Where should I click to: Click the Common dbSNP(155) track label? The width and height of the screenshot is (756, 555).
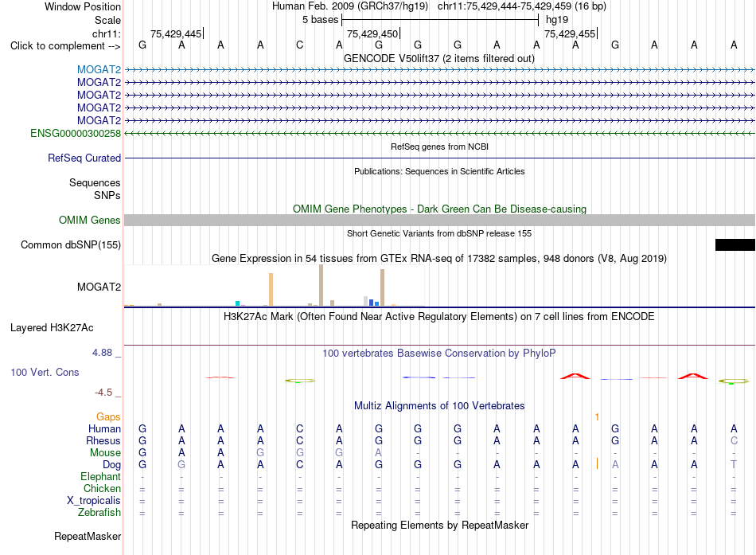[70, 244]
